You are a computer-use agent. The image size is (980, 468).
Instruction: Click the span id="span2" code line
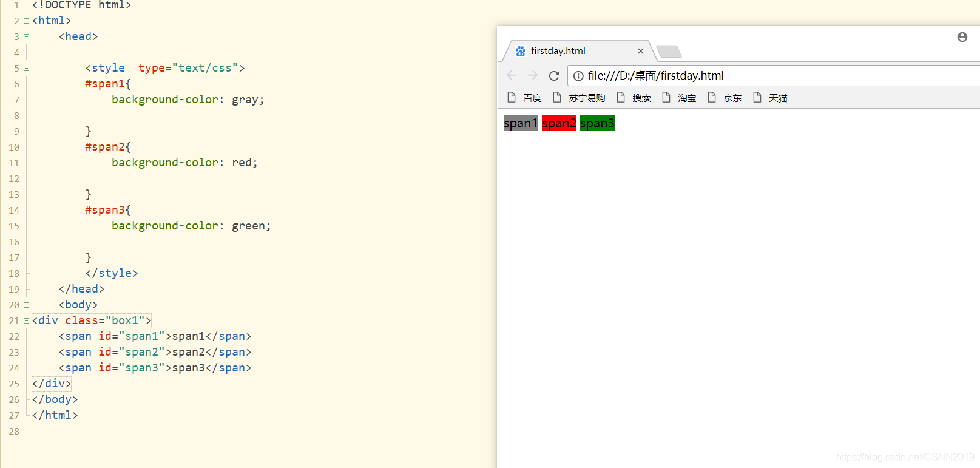[x=155, y=352]
